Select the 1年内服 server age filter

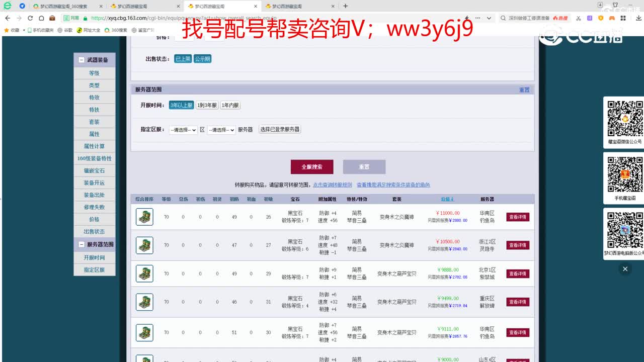click(x=230, y=105)
